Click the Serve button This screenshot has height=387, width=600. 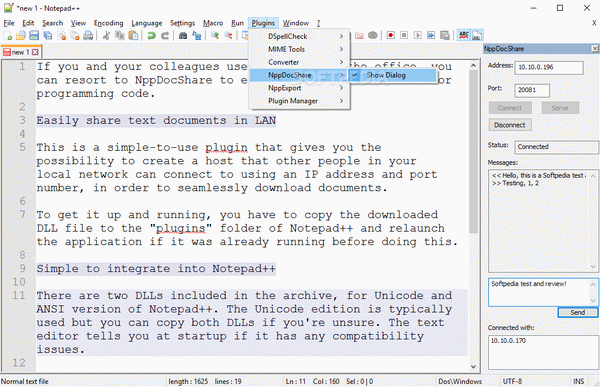tap(560, 108)
